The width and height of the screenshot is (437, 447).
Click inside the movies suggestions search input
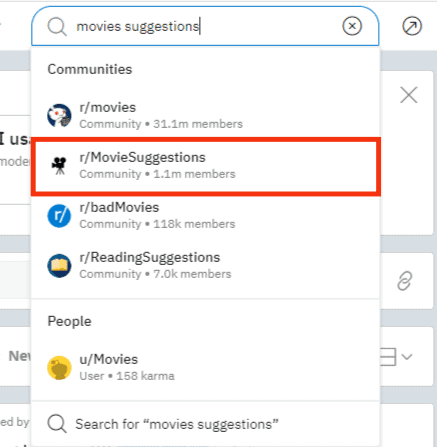(205, 26)
